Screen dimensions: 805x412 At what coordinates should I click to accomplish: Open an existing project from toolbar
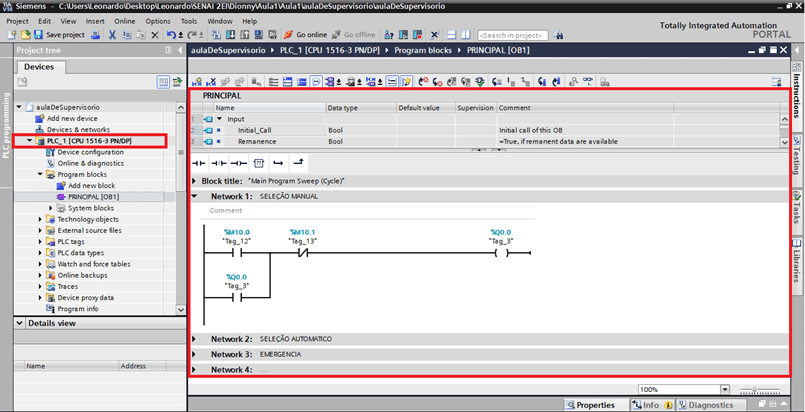point(26,35)
